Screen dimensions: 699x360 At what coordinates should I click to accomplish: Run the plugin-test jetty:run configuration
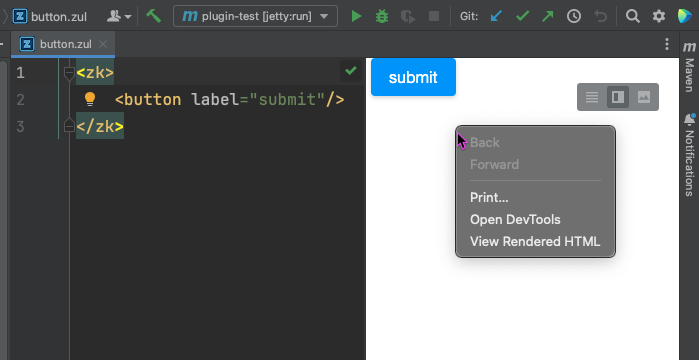pos(356,16)
